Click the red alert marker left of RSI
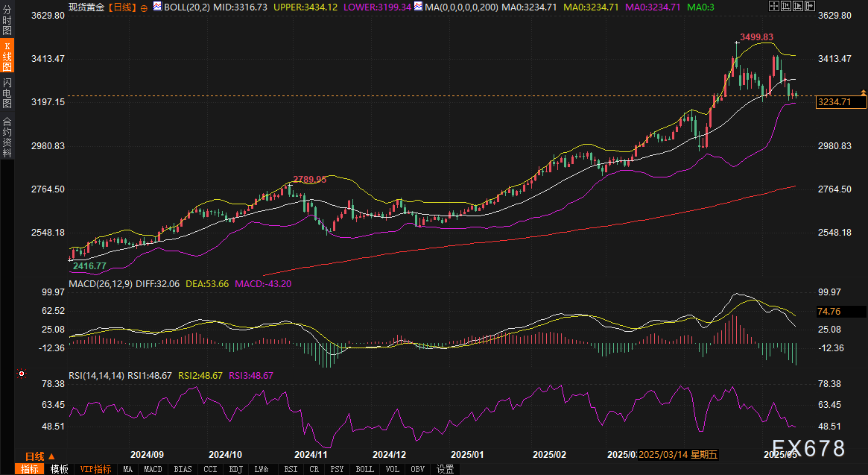Image resolution: width=868 pixels, height=475 pixels. click(x=22, y=374)
